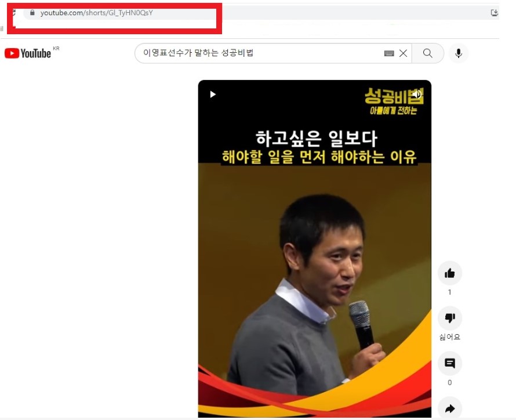Dislike the Short with thumbs down

click(x=449, y=318)
